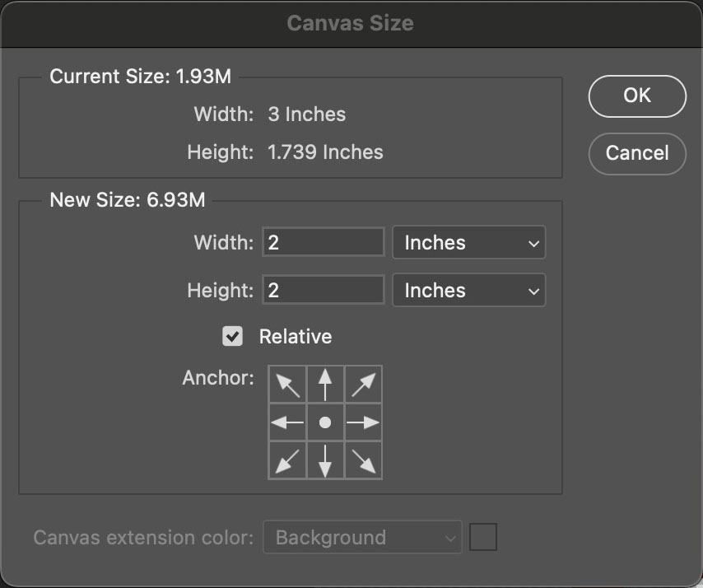Image resolution: width=703 pixels, height=588 pixels.
Task: Select the bottom anchor arrow
Action: pyautogui.click(x=325, y=460)
